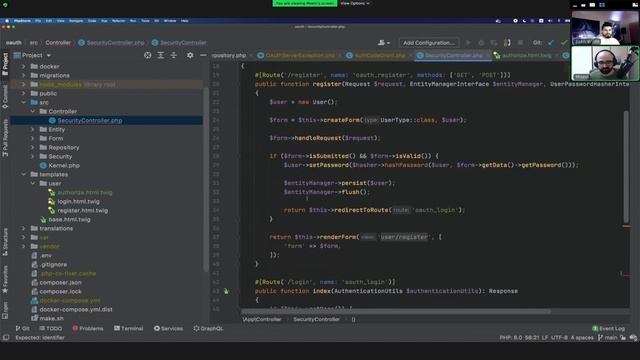
Task: Click the Git commit green checkmark
Action: point(564,42)
